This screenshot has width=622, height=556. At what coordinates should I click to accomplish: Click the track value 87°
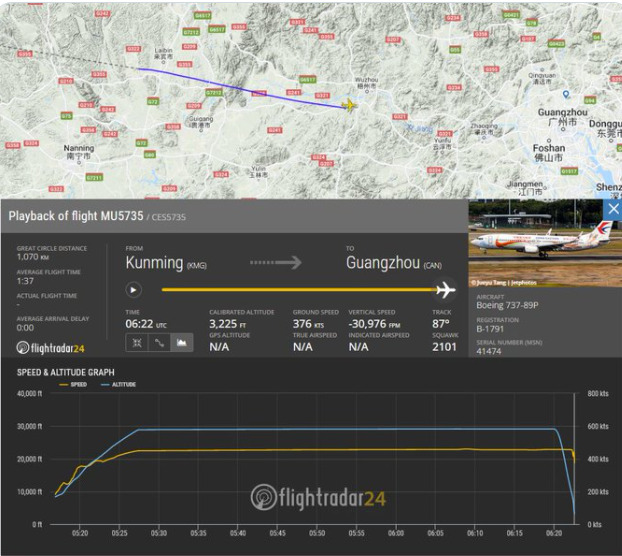441,324
